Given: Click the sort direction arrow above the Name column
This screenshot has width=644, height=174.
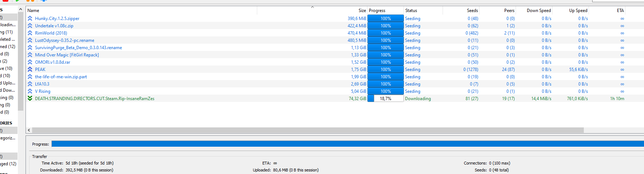Looking at the screenshot, I should 312,7.
